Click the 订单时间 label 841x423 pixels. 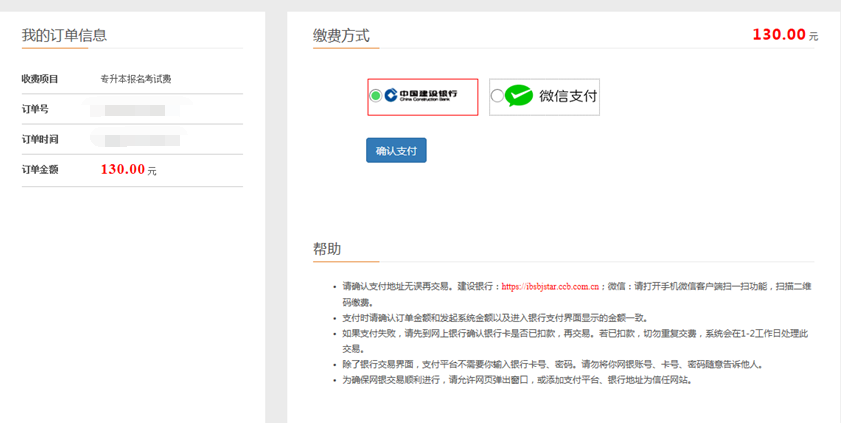[x=40, y=139]
